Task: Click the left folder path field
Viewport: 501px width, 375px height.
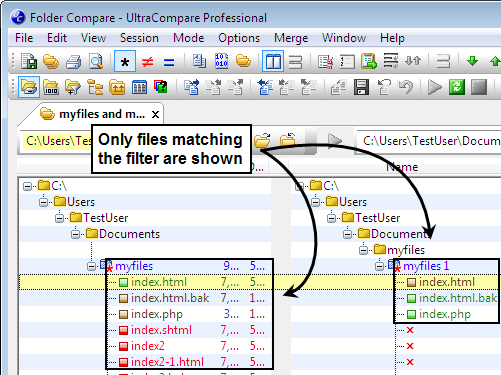Action: click(57, 141)
